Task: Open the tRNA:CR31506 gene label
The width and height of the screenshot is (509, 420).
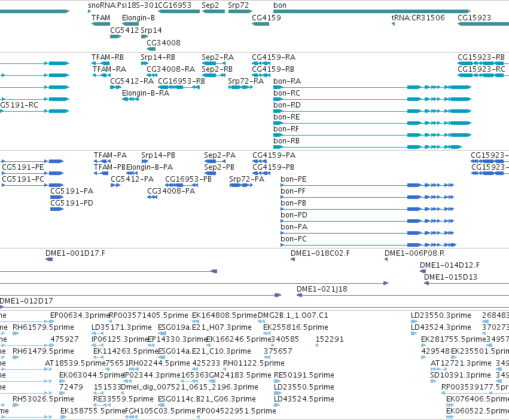Action: click(418, 17)
